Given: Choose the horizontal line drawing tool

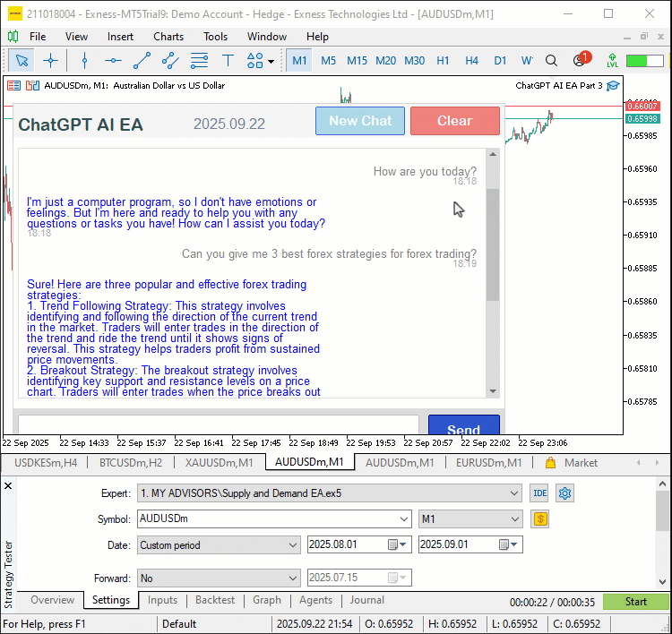Looking at the screenshot, I should point(113,60).
